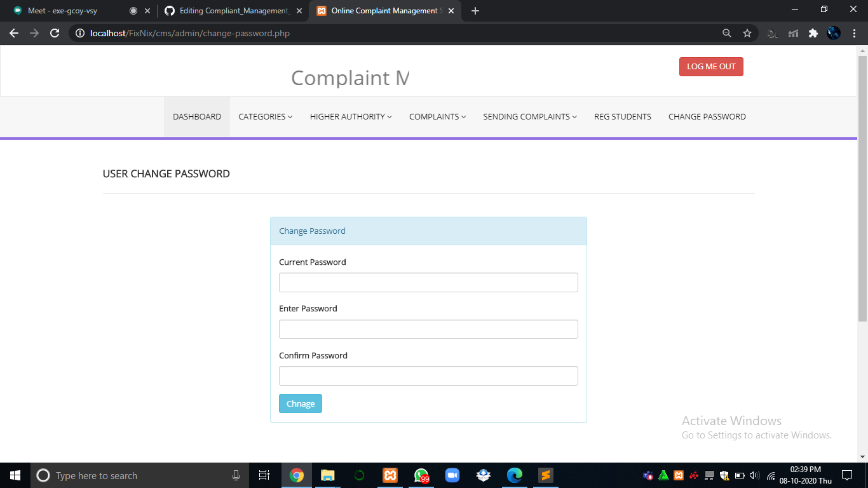The height and width of the screenshot is (488, 868).
Task: Launch Sublime Text from the taskbar
Action: tap(545, 475)
